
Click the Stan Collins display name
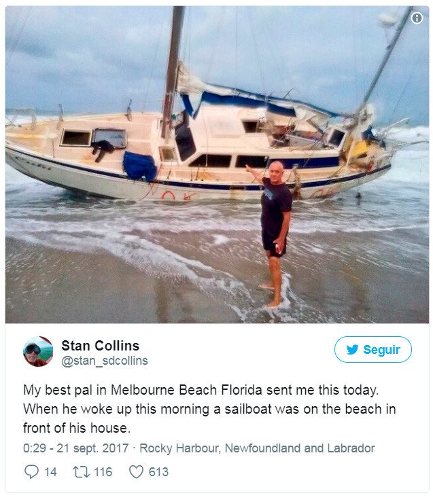click(x=100, y=345)
